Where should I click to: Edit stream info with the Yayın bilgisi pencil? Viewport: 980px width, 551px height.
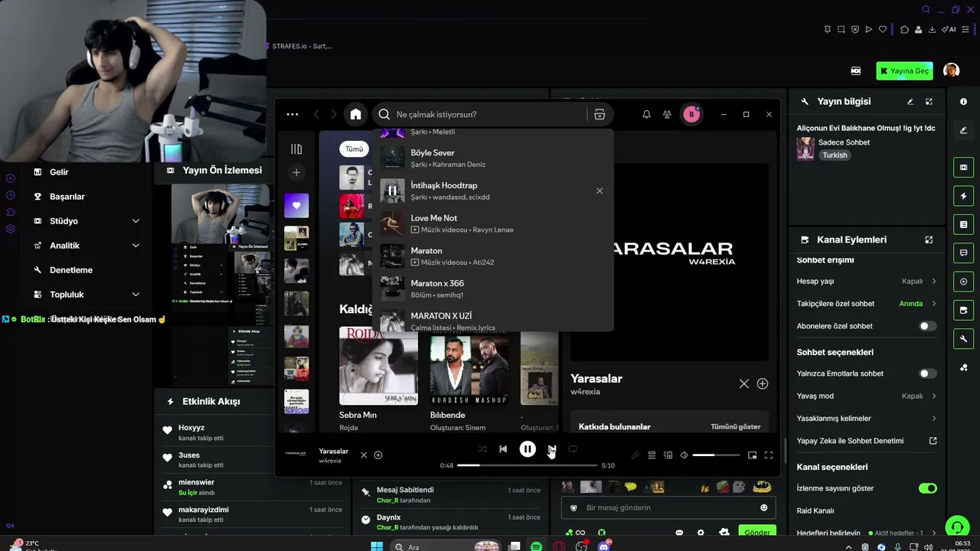(910, 101)
